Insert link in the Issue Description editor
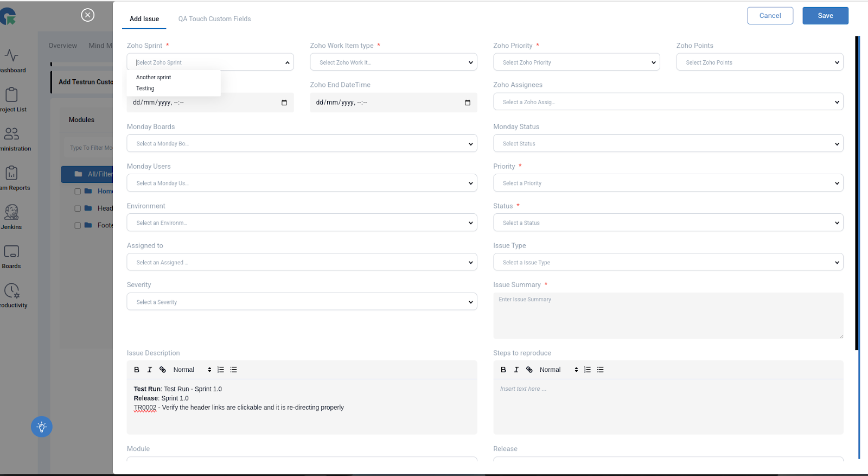 (x=163, y=370)
